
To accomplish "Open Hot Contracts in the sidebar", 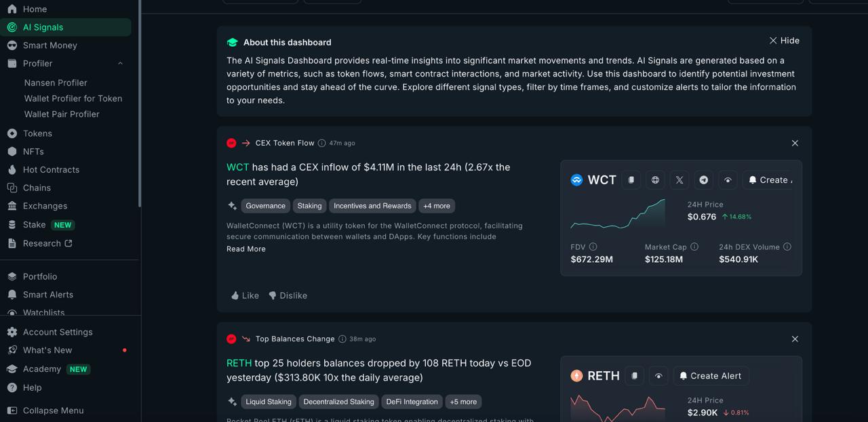I will click(51, 170).
